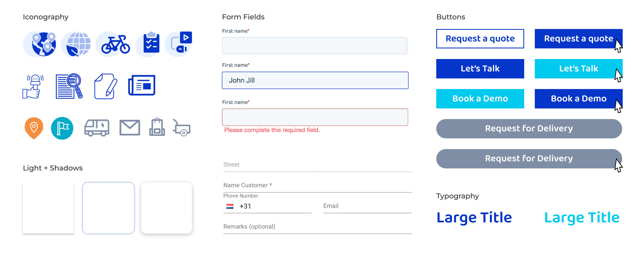This screenshot has width=644, height=260.
Task: Select the delivery van icon
Action: pyautogui.click(x=97, y=128)
